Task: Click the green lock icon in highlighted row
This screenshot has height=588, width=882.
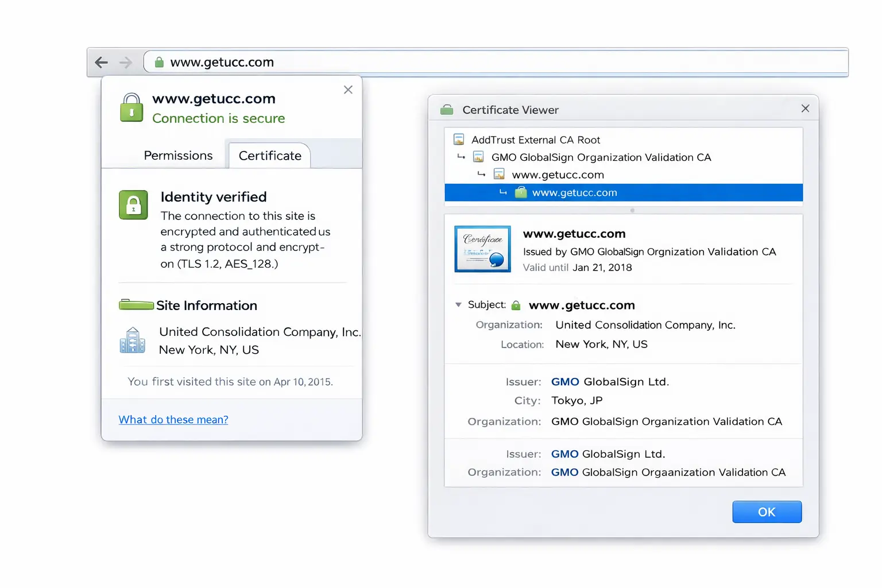Action: point(521,192)
